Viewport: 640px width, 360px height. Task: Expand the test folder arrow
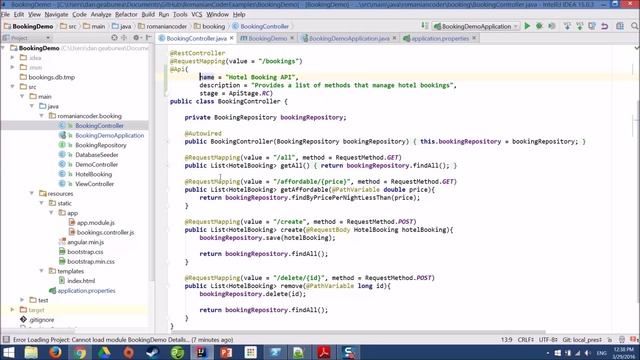click(22, 300)
